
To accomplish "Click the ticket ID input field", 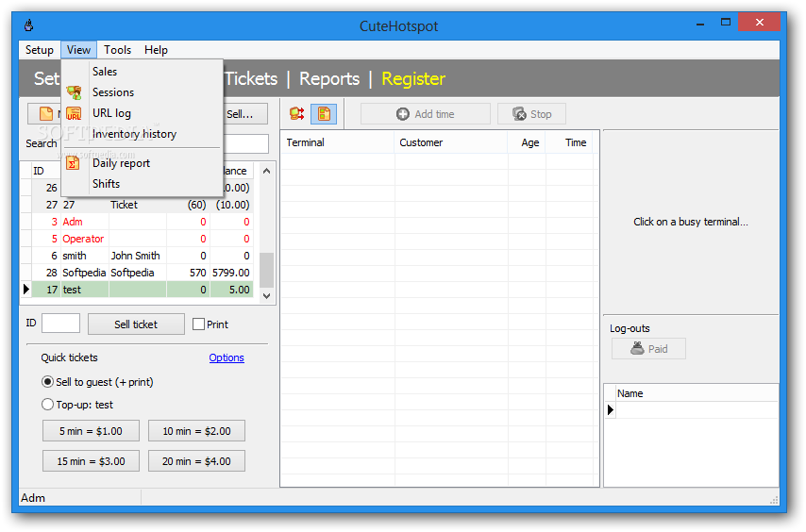I will [60, 324].
